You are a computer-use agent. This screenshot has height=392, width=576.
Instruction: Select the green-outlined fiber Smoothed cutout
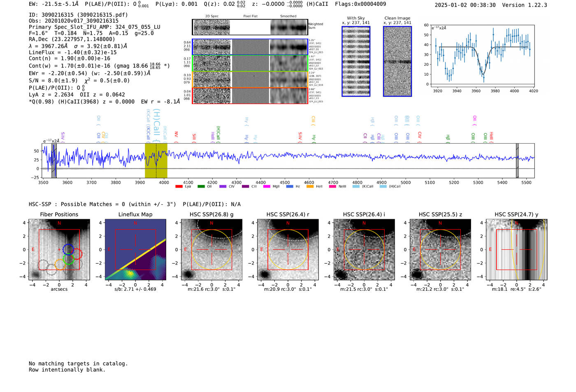289,63
